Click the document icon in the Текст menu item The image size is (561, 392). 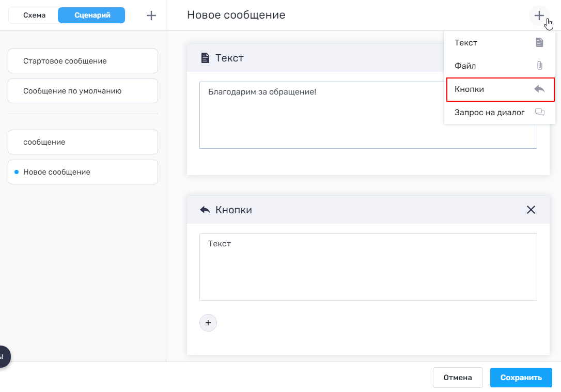pos(539,43)
